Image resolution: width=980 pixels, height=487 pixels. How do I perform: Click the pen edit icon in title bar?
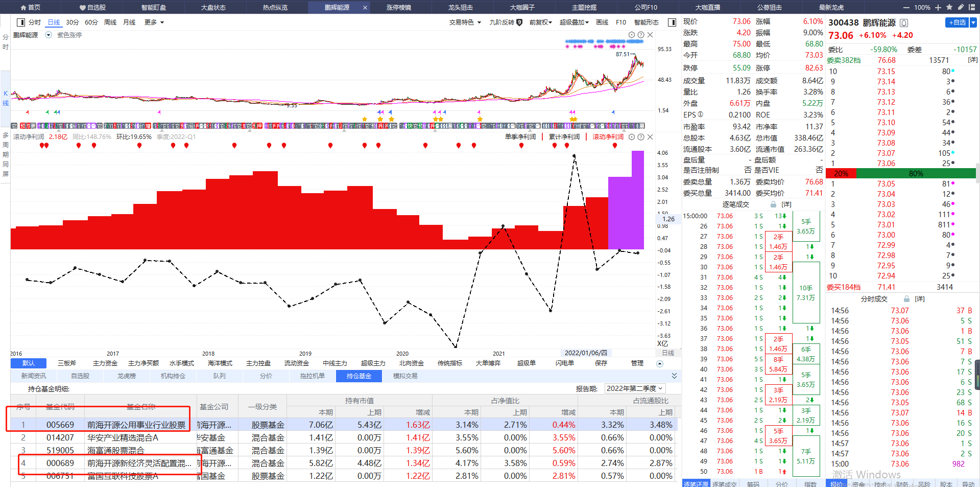click(x=961, y=7)
